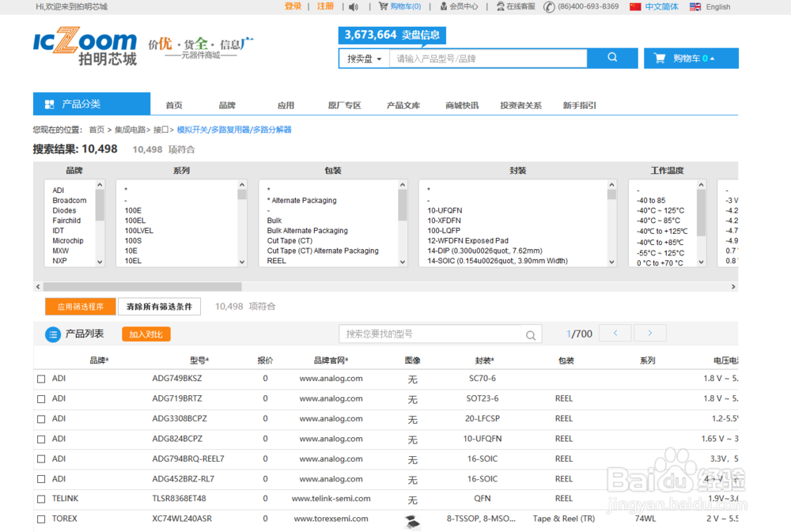Open the 首页 home menu

[x=174, y=105]
